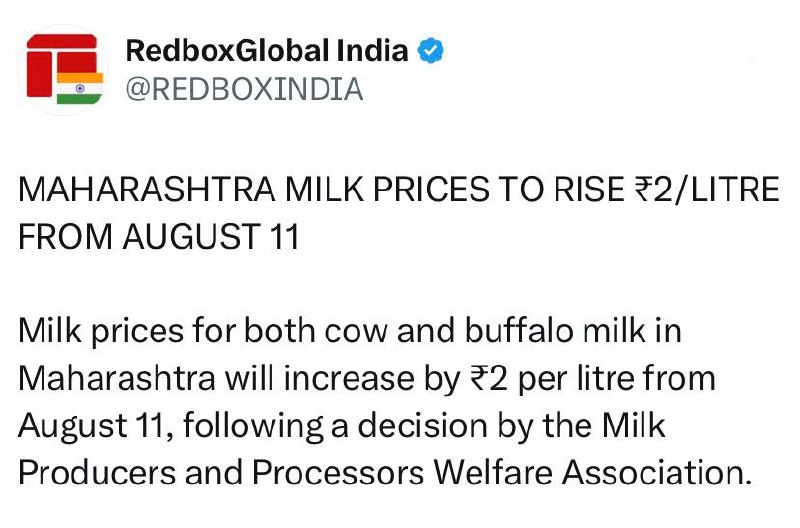The height and width of the screenshot is (528, 800).
Task: Click the Indian flag in the avatar logo
Action: 80,88
